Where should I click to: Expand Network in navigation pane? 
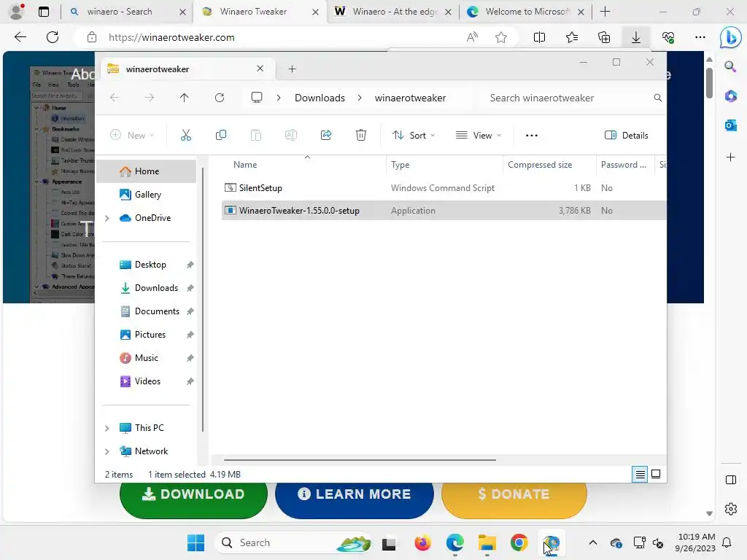point(107,451)
